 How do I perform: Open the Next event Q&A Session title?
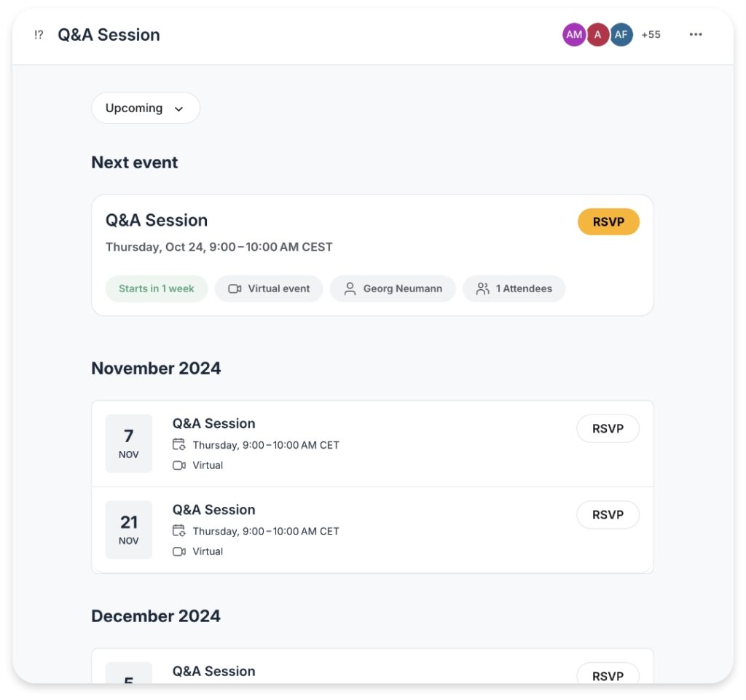(x=157, y=220)
